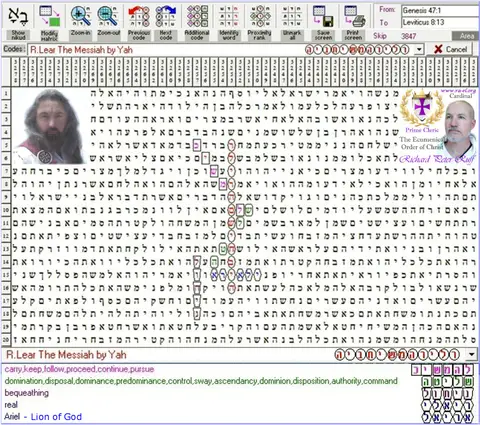This screenshot has width=480, height=425.
Task: Click the 'Richard Peter Ruff' signature text
Action: point(437,159)
